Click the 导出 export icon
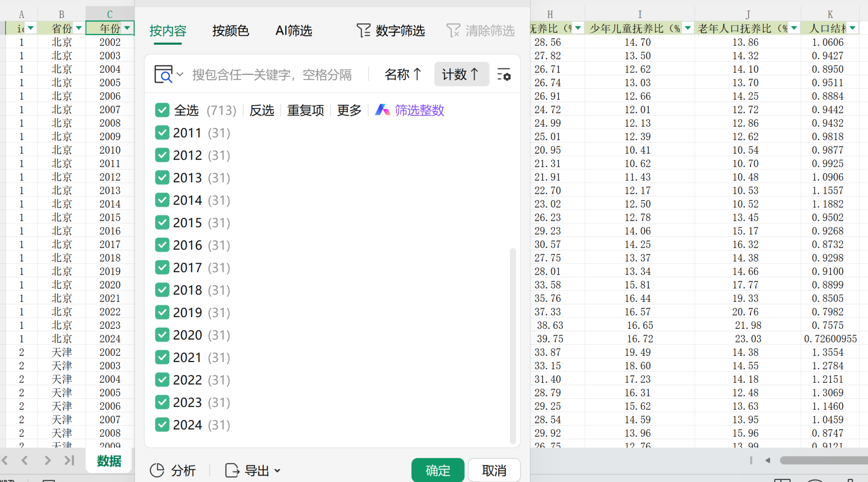This screenshot has height=482, width=868. click(x=232, y=470)
